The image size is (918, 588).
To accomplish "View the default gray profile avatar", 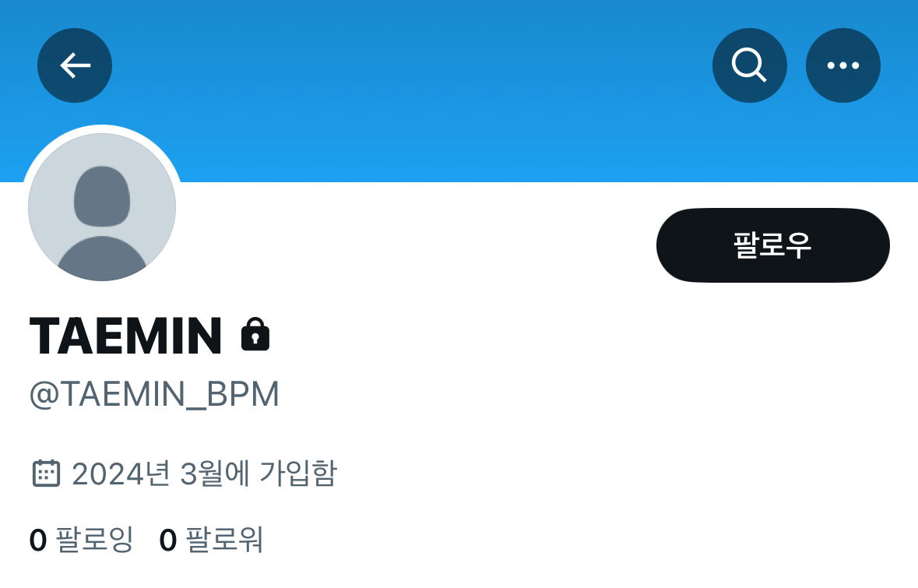I will pos(102,206).
